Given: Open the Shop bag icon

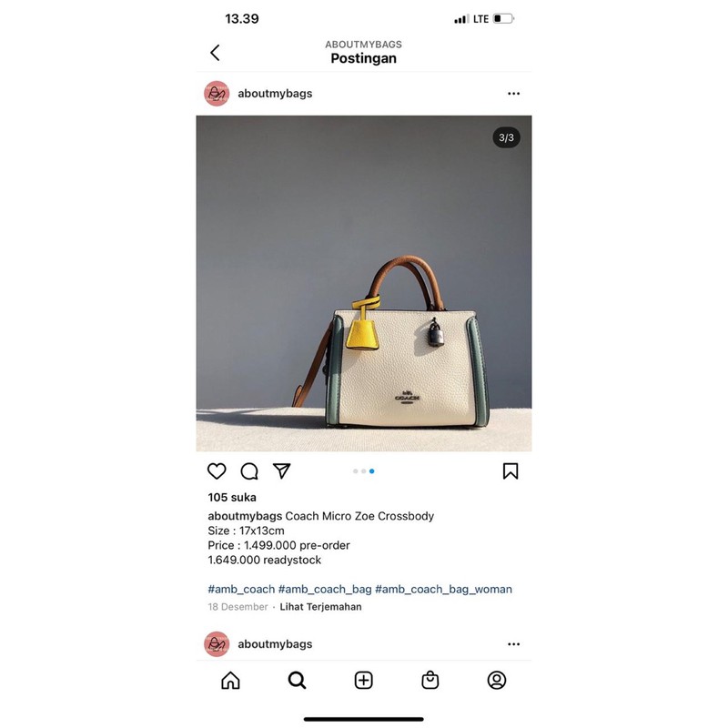Looking at the screenshot, I should coord(430,680).
